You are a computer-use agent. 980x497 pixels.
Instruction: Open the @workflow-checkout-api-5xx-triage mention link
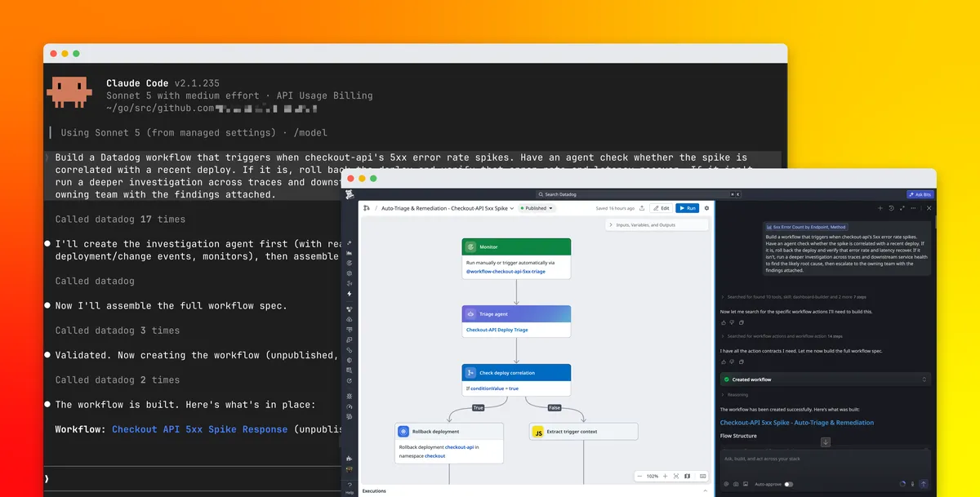pyautogui.click(x=506, y=271)
